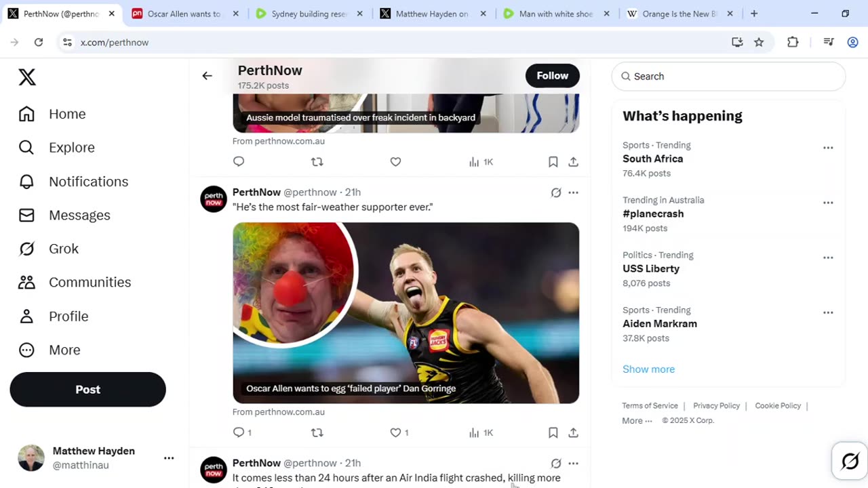Open options for Aiden Markram trend

pos(828,312)
